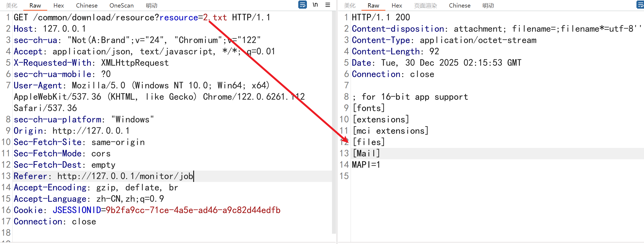Switch the response view to Hex tab
This screenshot has height=244, width=644.
(x=397, y=6)
